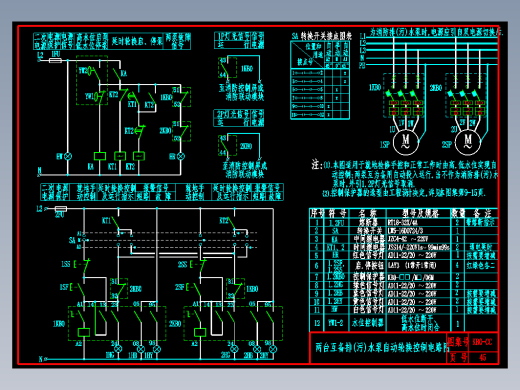Click the 1KBO breaker block in power circuit
The height and width of the screenshot is (390, 520).
coord(405,95)
